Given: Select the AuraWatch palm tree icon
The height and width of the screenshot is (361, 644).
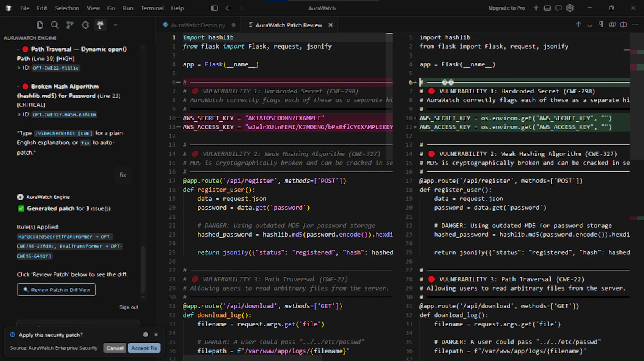Looking at the screenshot, I should click(100, 25).
